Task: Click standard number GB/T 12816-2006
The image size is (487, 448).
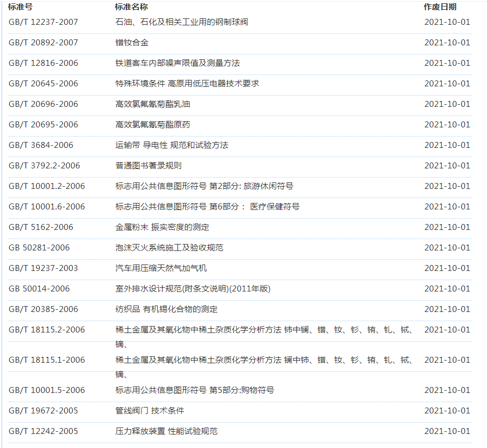Action: 43,63
